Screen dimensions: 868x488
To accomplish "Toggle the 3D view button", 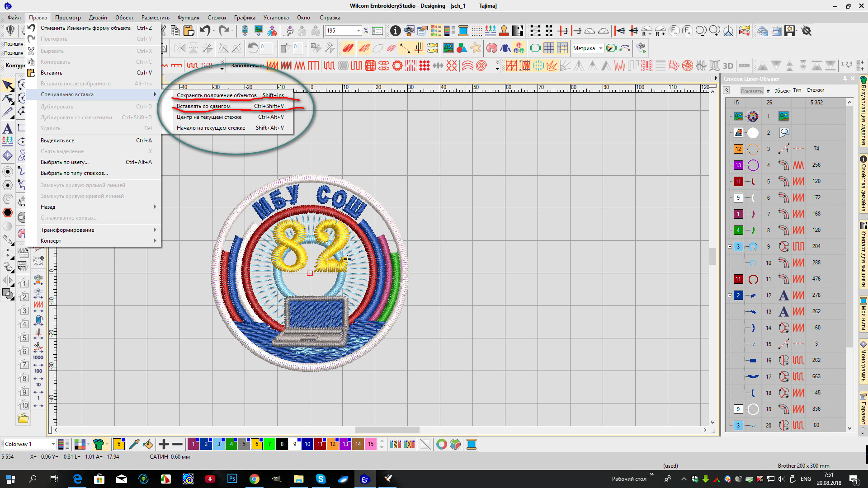I will point(728,66).
